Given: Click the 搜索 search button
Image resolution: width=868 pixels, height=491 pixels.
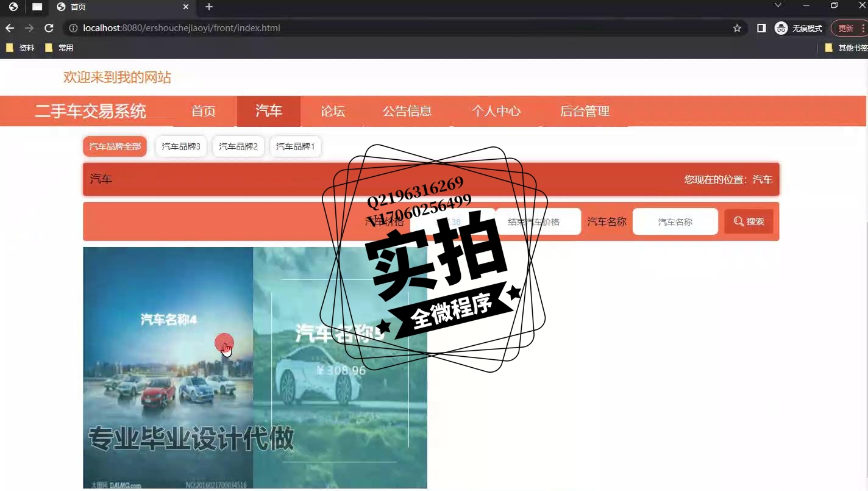Looking at the screenshot, I should 749,221.
